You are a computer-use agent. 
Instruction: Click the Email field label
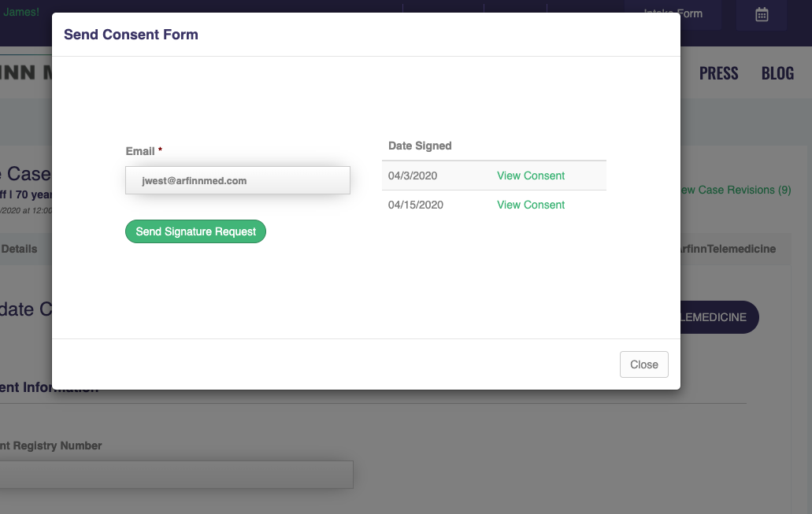(140, 150)
